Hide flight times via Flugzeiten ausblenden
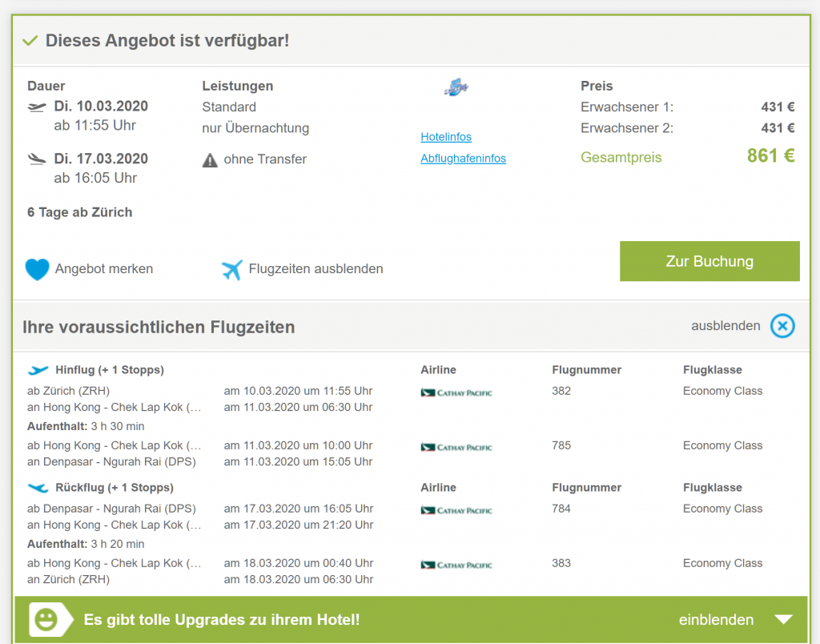Screen dimensions: 820x644 [x=316, y=269]
